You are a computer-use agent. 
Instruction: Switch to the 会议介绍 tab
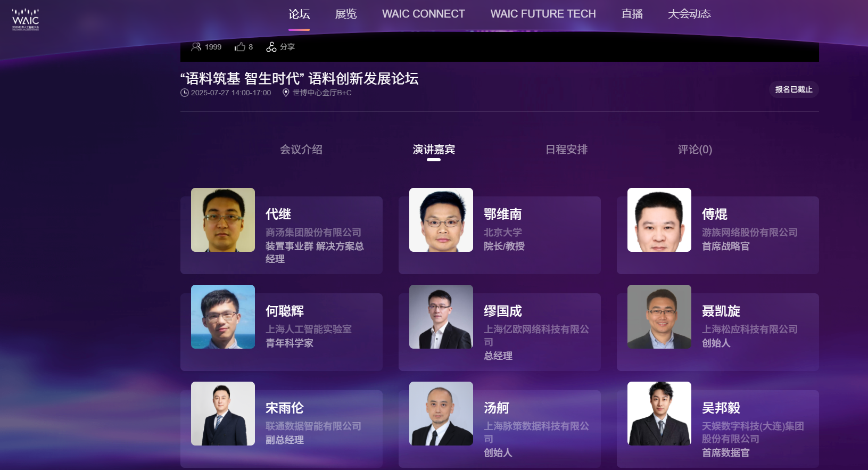tap(301, 150)
